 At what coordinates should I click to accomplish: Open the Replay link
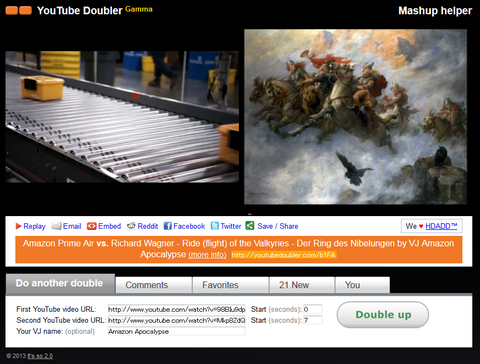click(34, 226)
